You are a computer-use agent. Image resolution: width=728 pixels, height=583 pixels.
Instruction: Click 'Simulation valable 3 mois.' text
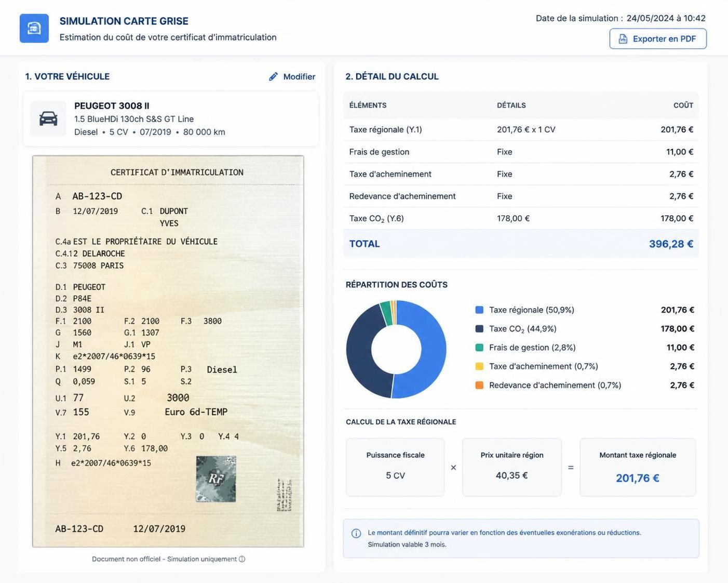[x=407, y=545]
